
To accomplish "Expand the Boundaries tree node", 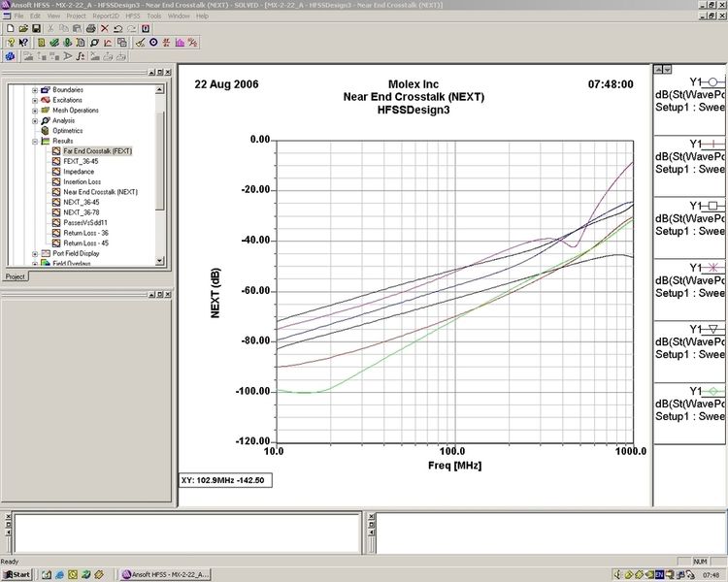I will click(x=35, y=90).
